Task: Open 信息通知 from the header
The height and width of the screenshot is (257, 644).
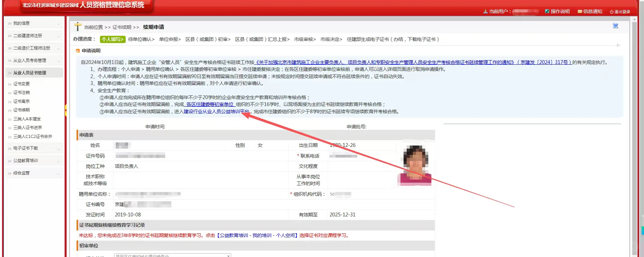Action: click(x=590, y=11)
